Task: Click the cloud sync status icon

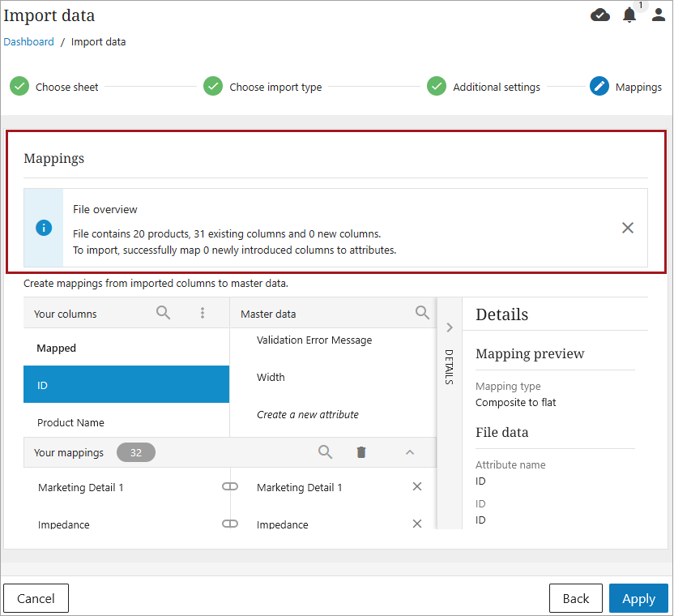Action: [600, 15]
